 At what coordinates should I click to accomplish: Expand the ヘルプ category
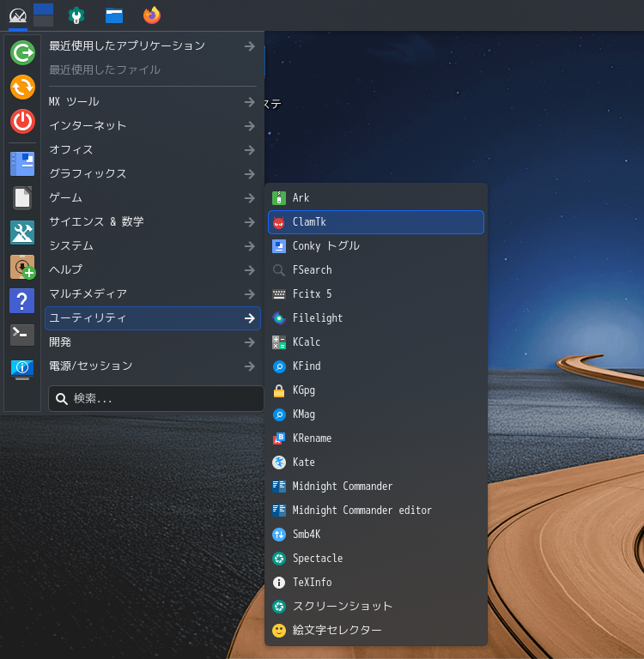[152, 269]
